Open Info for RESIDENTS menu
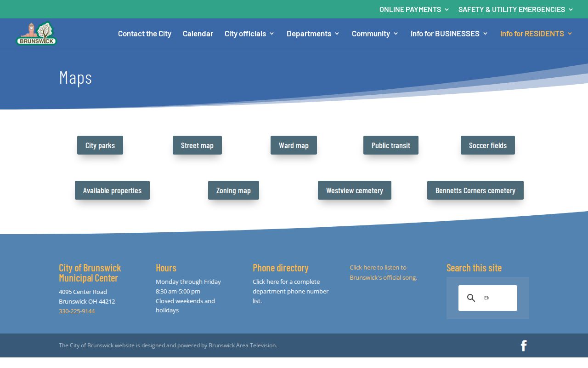 [537, 34]
